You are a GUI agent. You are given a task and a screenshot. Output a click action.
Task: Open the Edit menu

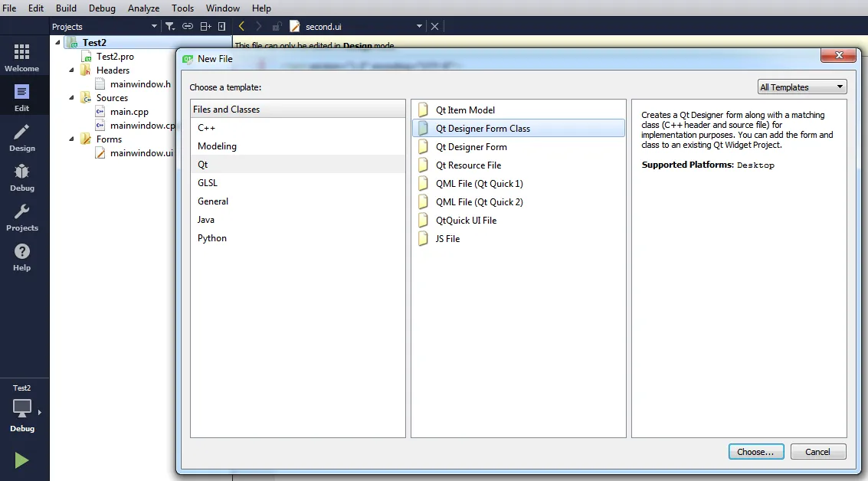pyautogui.click(x=36, y=8)
